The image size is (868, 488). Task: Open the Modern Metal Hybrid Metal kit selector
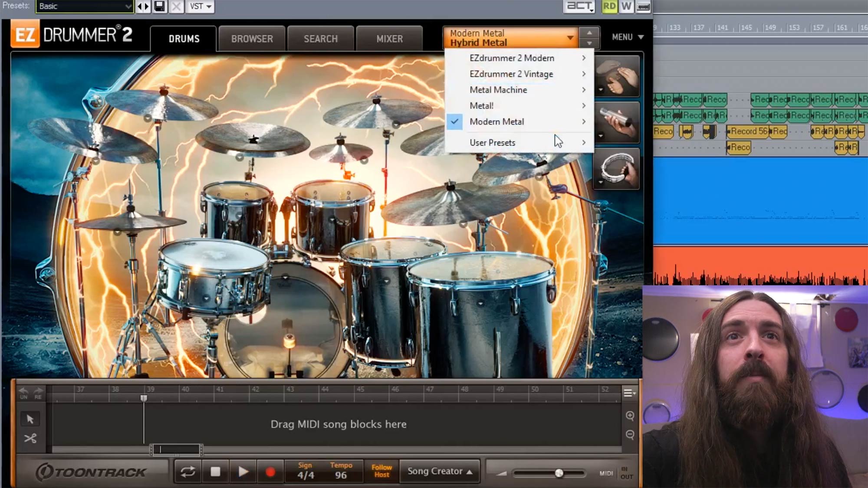tap(511, 38)
